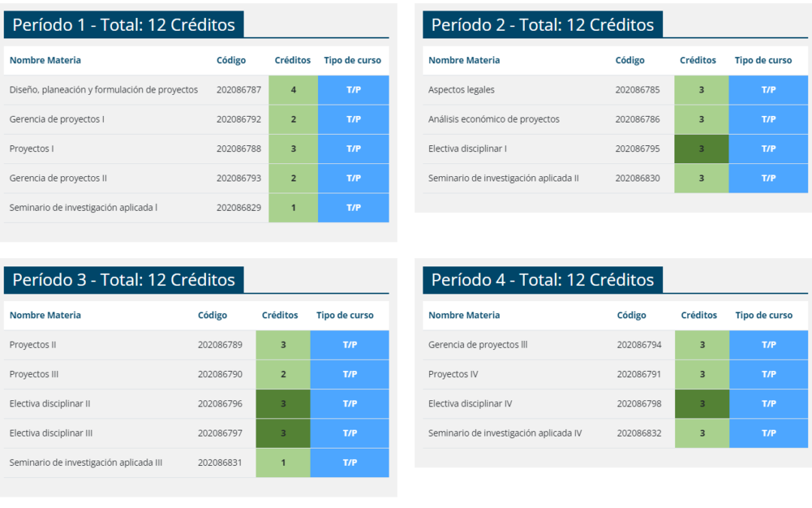
Task: Select course code 202086789 in Período 3
Action: [220, 345]
